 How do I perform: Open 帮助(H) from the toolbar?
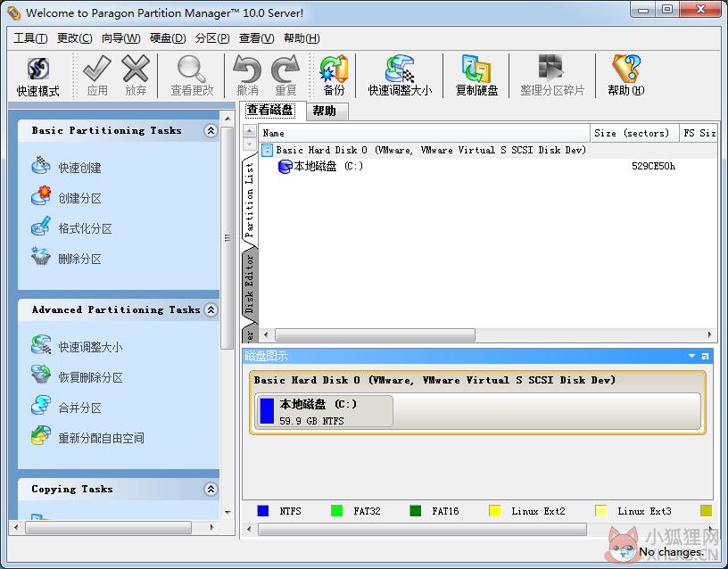(x=626, y=76)
